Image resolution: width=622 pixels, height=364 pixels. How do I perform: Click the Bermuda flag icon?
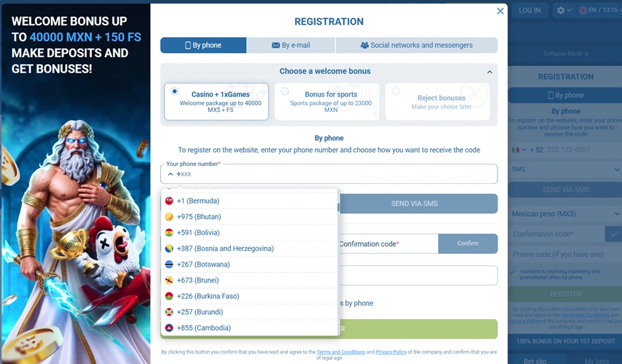point(169,201)
